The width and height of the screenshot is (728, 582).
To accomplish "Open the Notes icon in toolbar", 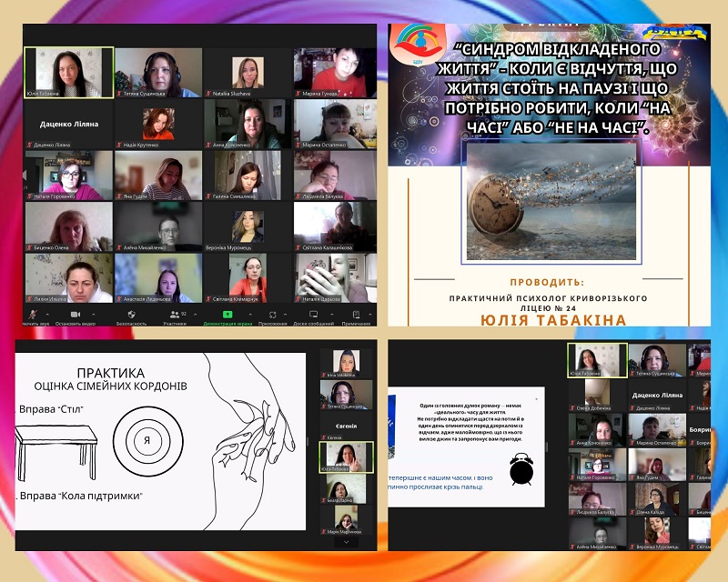I will point(356,315).
